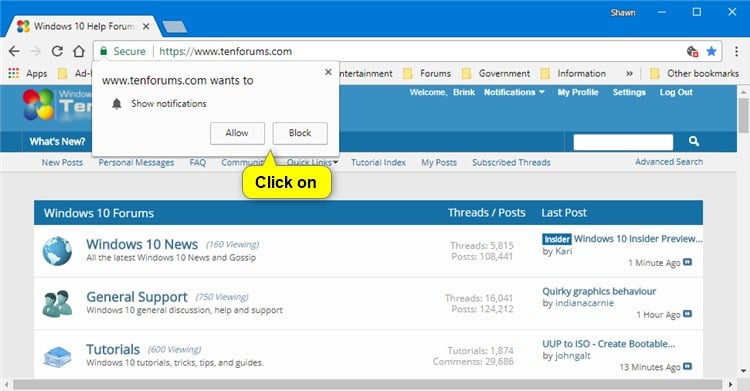Click the Shawn profile button
750x391 pixels.
click(623, 13)
